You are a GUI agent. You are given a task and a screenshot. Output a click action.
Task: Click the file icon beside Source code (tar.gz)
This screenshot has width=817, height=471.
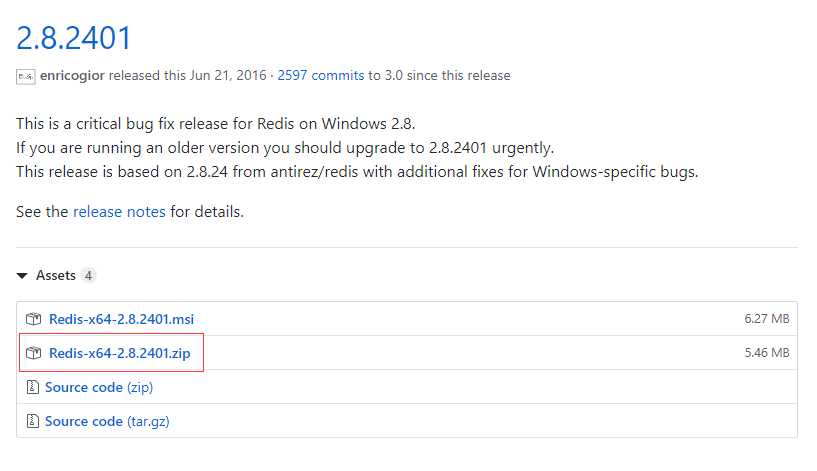(32, 421)
